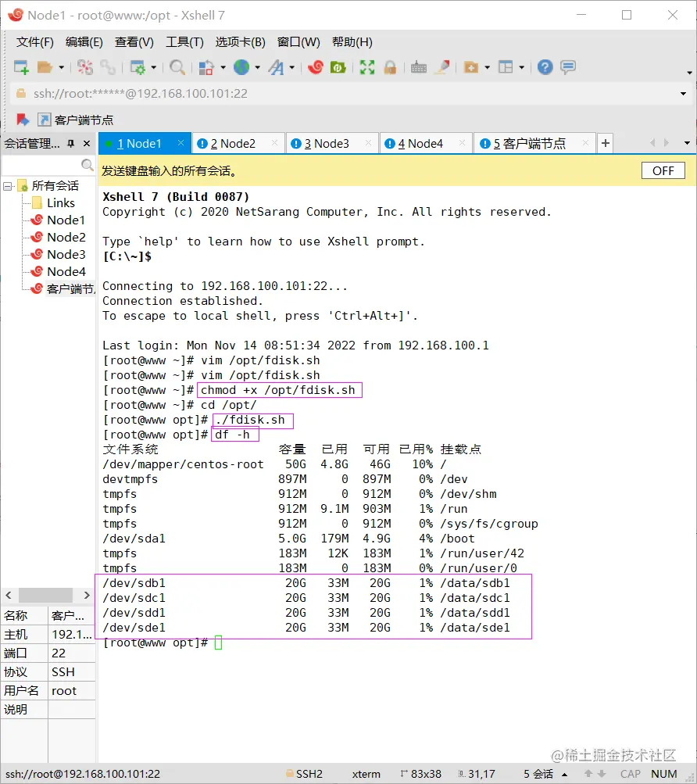697x784 pixels.
Task: Click the Open session folder icon
Action: click(x=45, y=67)
